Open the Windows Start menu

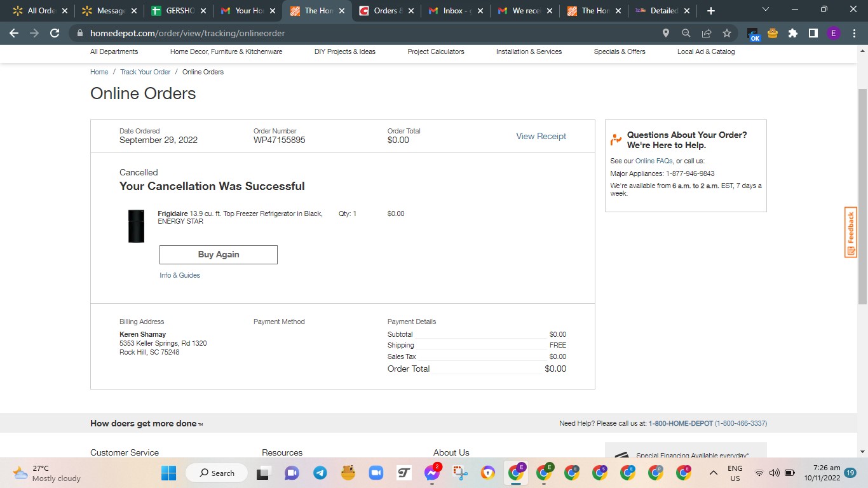pos(168,473)
